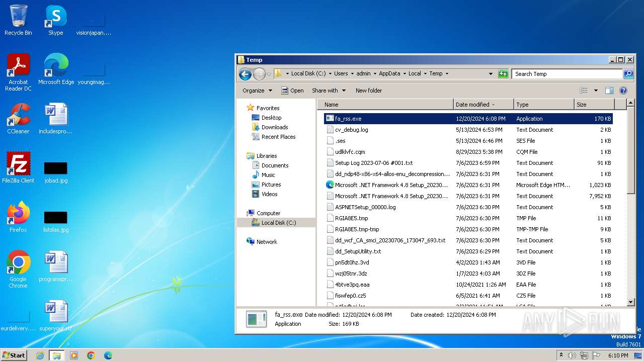The width and height of the screenshot is (644, 362).
Task: Change your view icon in toolbar
Action: click(x=584, y=90)
